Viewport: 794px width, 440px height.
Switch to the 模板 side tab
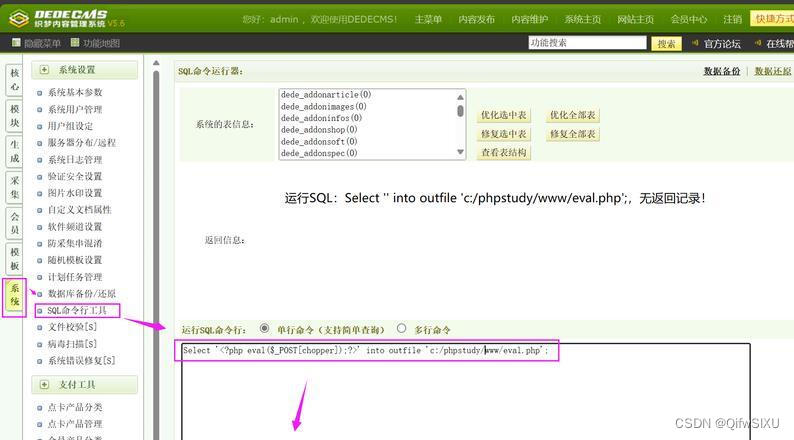coord(14,259)
